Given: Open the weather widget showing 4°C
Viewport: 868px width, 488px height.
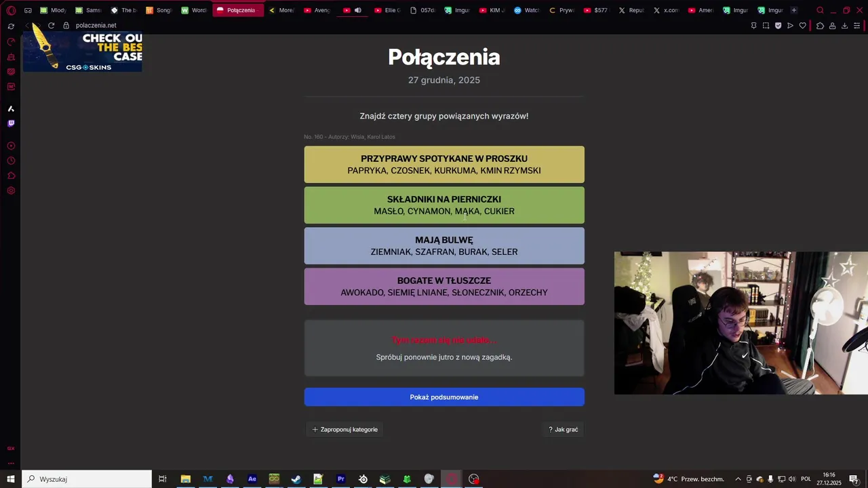Looking at the screenshot, I should [688, 479].
